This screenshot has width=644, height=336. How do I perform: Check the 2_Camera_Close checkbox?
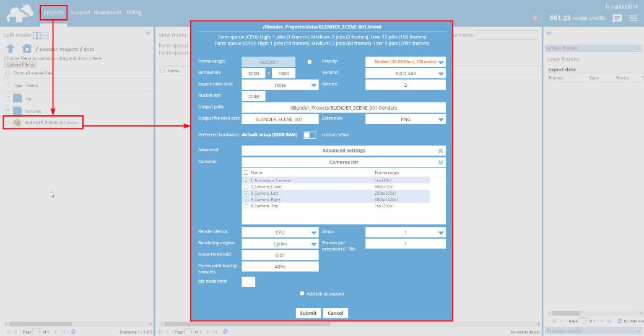246,187
